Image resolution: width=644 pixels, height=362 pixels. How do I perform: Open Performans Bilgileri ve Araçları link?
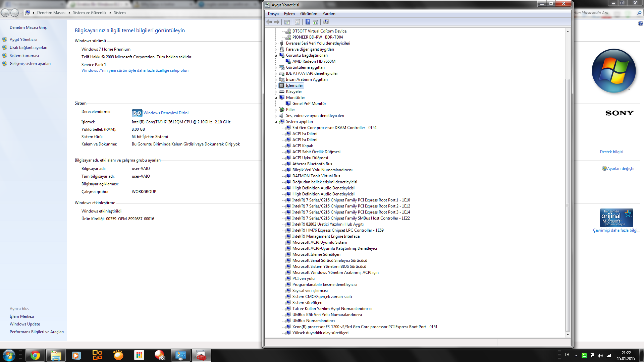pyautogui.click(x=37, y=332)
